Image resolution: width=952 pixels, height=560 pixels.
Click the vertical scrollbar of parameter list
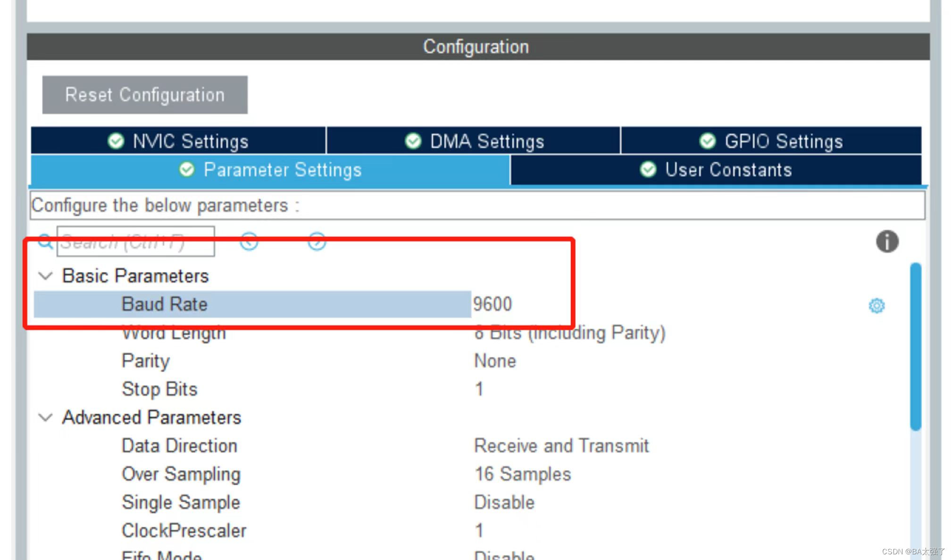915,347
